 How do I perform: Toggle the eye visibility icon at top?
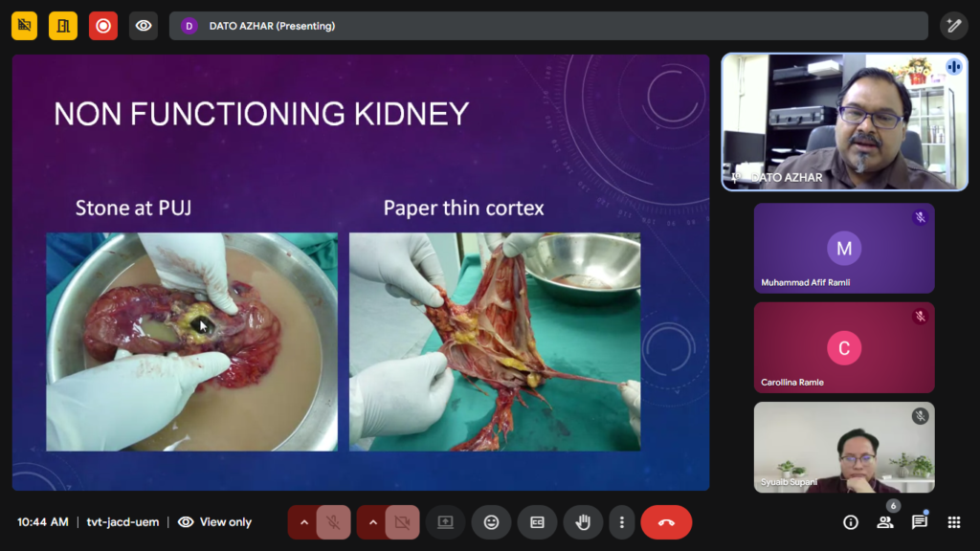point(144,26)
